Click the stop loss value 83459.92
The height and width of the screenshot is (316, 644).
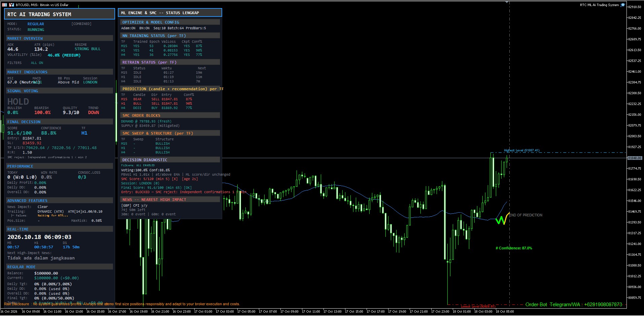click(x=32, y=143)
